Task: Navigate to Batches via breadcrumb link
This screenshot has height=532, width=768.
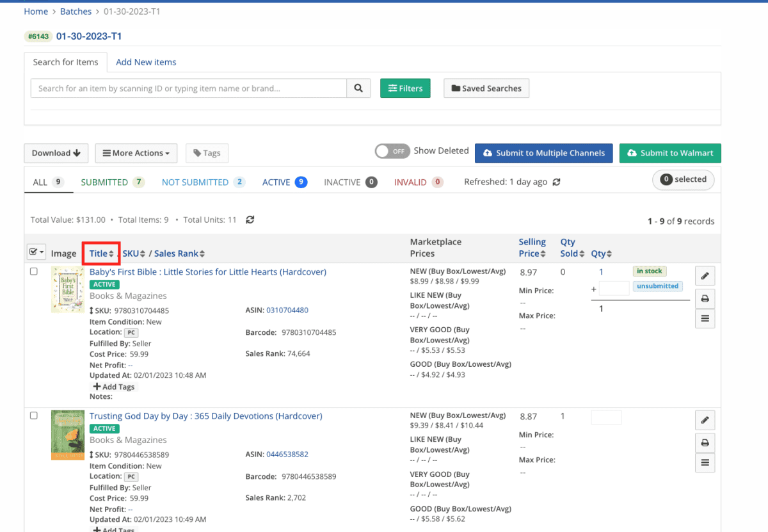Action: [76, 11]
